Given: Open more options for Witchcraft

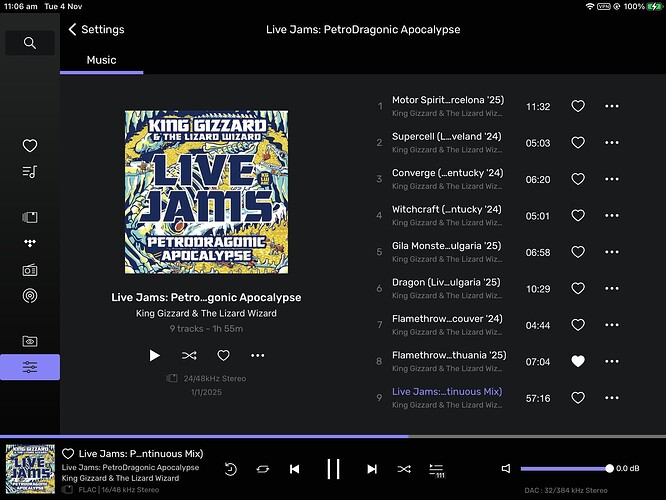Looking at the screenshot, I should click(612, 215).
